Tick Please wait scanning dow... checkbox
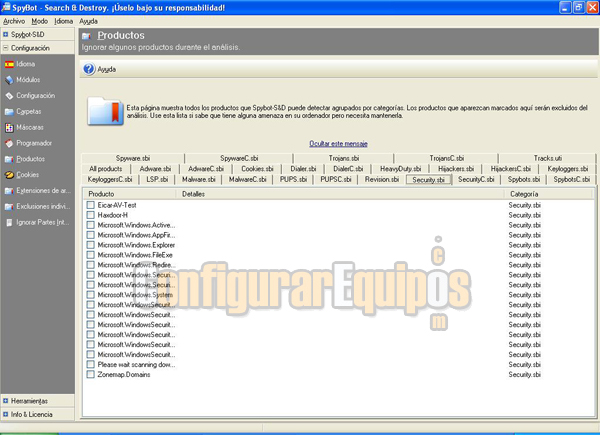This screenshot has width=600, height=435. click(x=90, y=364)
